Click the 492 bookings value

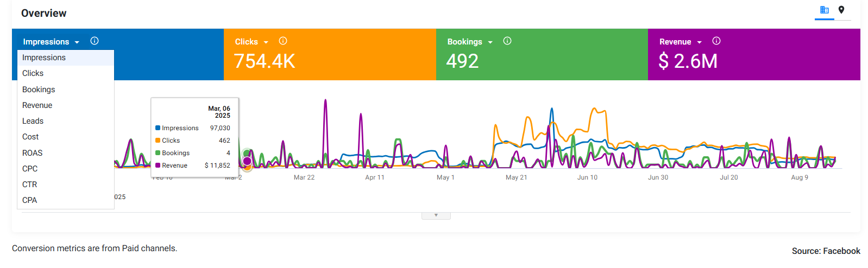coord(462,61)
